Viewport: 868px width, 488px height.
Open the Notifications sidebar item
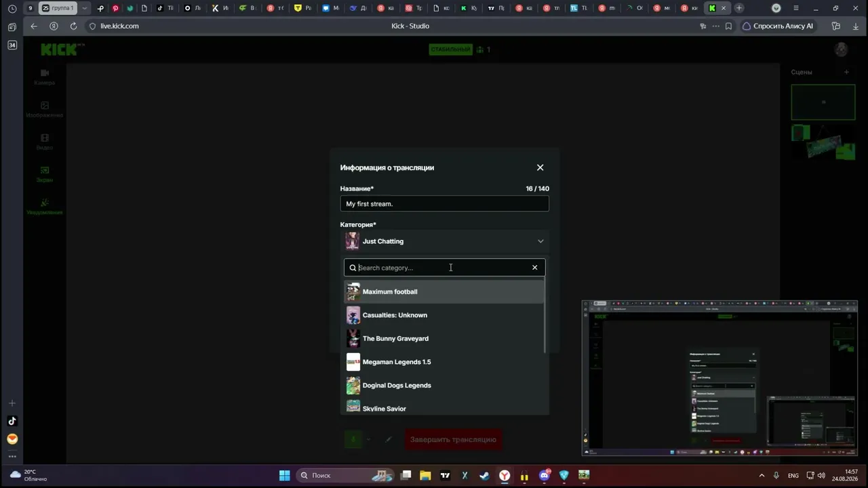(x=45, y=207)
